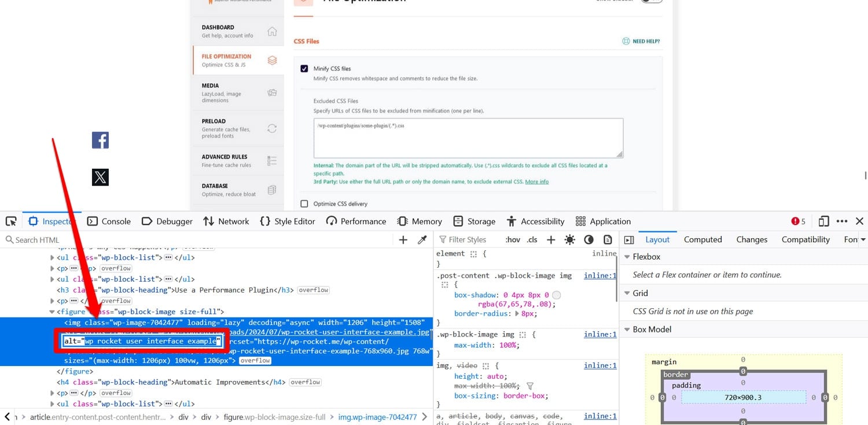Open the Console tab in DevTools

point(109,221)
